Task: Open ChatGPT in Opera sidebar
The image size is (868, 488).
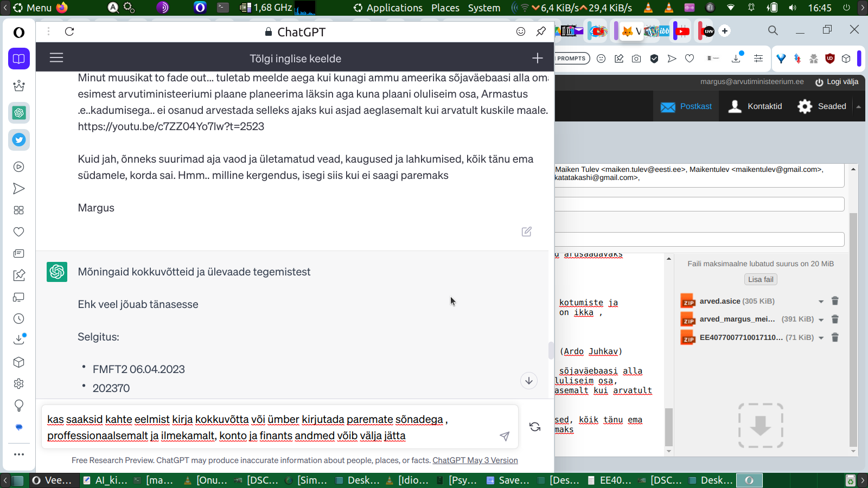Action: tap(19, 113)
